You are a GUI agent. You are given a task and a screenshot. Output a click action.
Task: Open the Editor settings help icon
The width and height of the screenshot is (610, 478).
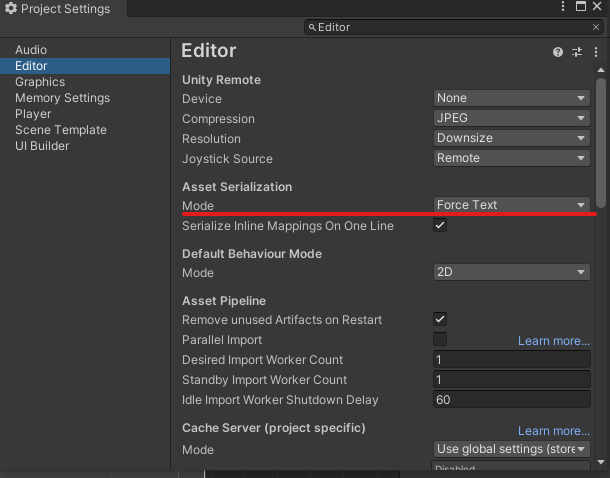(557, 52)
